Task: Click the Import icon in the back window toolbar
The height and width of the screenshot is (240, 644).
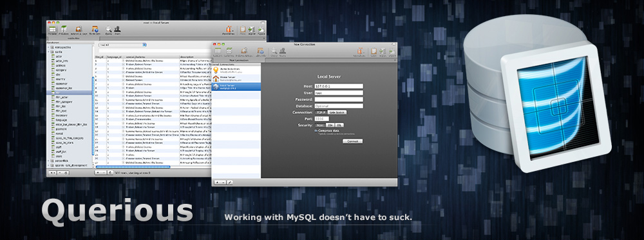Action: pos(252,30)
